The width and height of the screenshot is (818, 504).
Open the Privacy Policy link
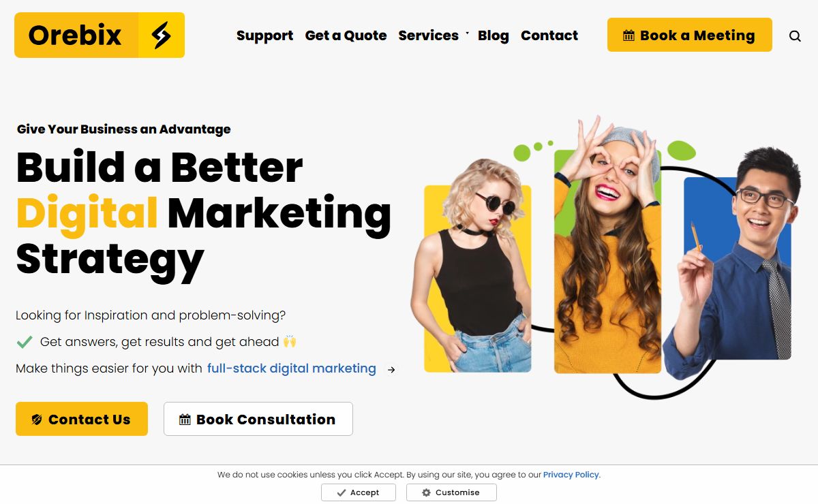pos(571,475)
